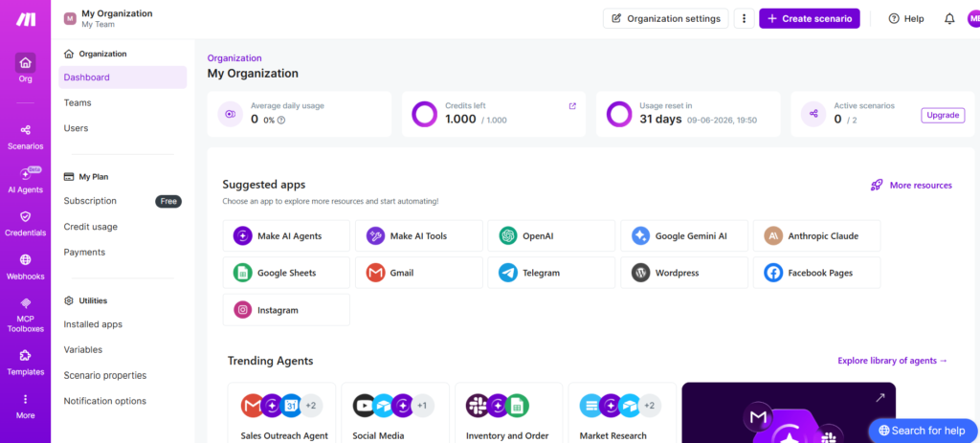
Task: Choose the Wordpress app tile
Action: click(683, 273)
